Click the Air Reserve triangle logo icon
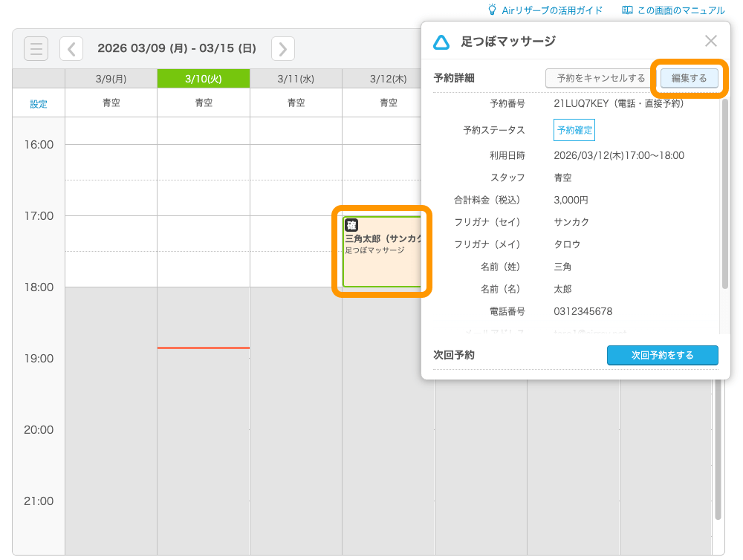 tap(441, 42)
